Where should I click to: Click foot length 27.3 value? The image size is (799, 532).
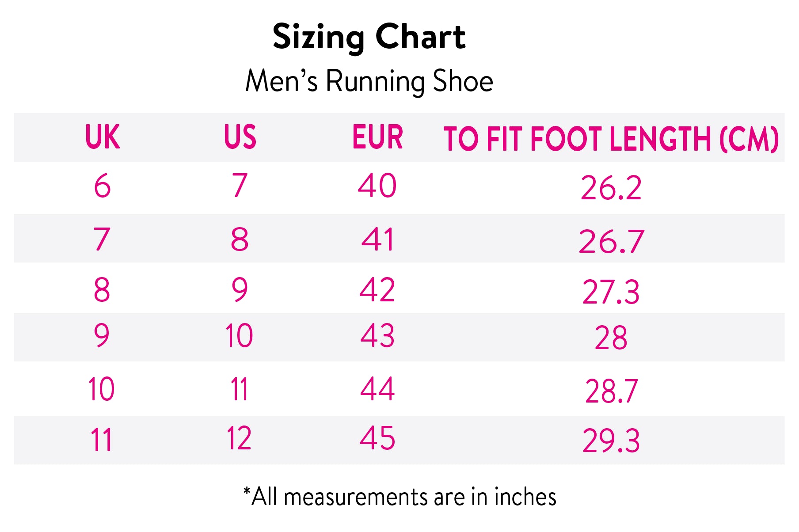tap(611, 292)
